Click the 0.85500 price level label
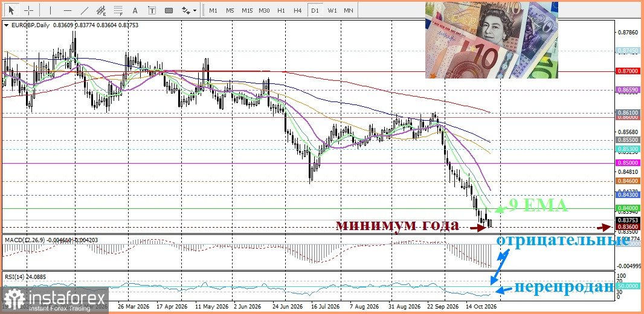Screen dimensions: 644x314 click(628, 140)
